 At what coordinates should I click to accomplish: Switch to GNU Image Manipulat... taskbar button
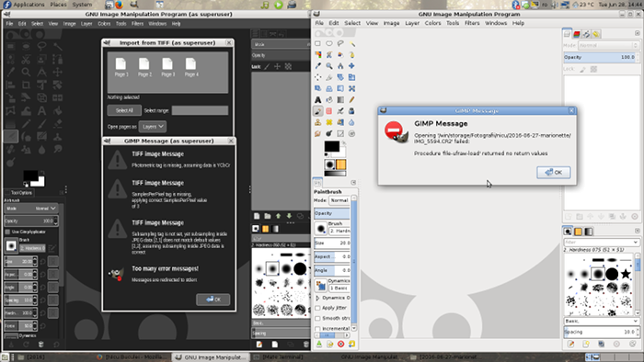(x=212, y=357)
